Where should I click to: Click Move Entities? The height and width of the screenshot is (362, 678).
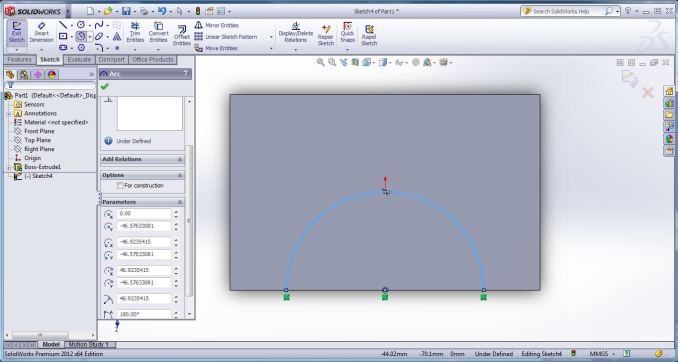[x=216, y=48]
